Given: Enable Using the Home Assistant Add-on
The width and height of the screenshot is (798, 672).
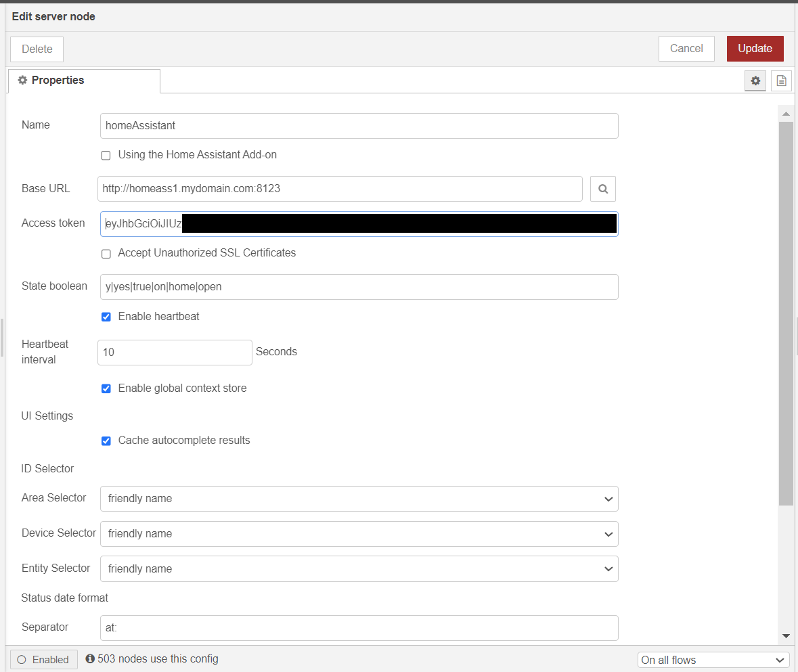Looking at the screenshot, I should coord(106,155).
